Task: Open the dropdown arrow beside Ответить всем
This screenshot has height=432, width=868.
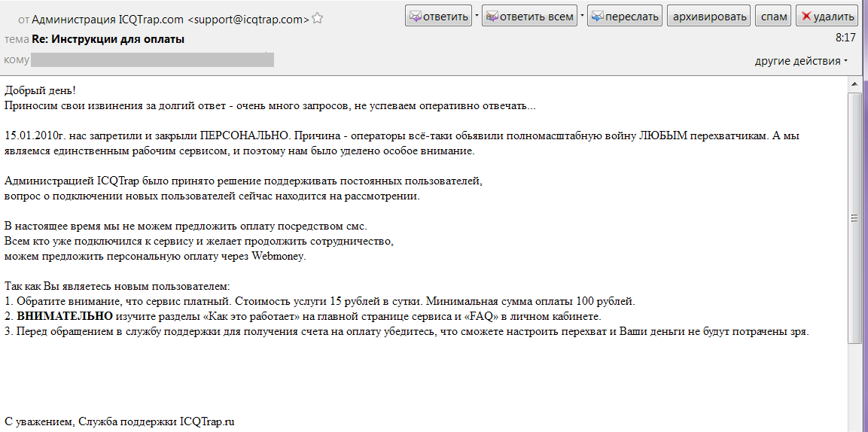Action: click(x=582, y=16)
